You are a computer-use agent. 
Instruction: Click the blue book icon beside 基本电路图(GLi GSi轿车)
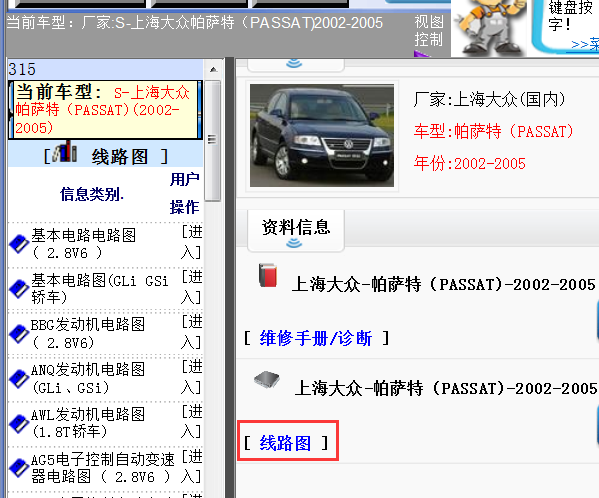pos(19,289)
